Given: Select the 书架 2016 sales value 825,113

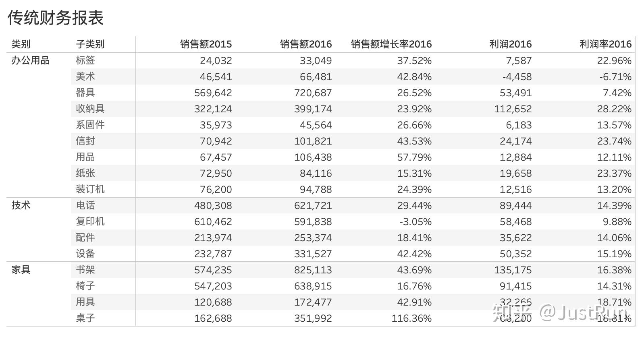Looking at the screenshot, I should (x=313, y=270).
